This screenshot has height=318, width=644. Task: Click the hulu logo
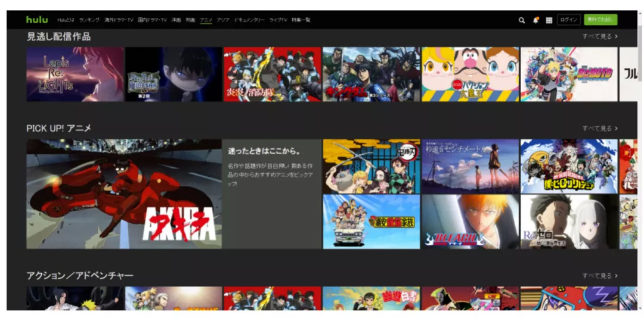(x=37, y=20)
